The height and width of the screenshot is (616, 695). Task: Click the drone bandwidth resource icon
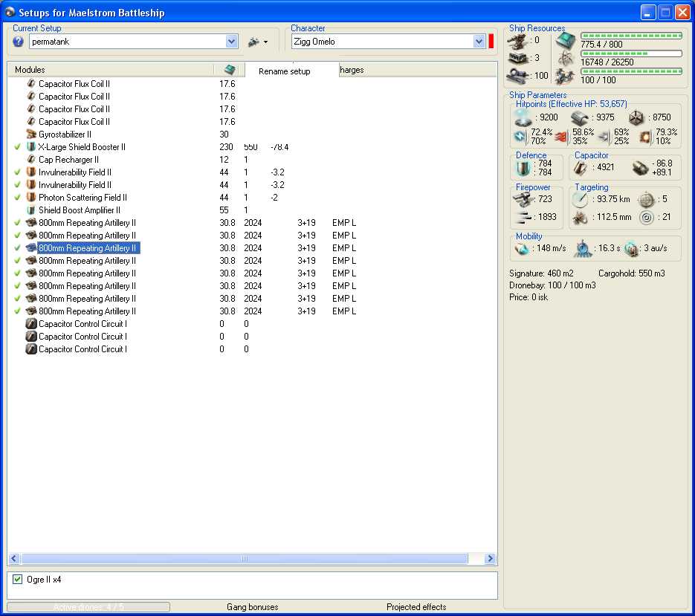click(x=565, y=77)
